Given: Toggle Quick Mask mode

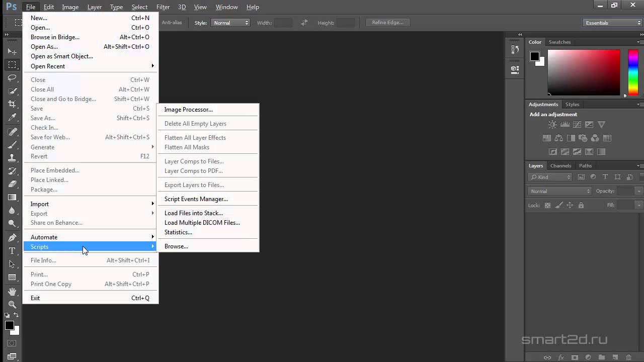Looking at the screenshot, I should tap(12, 343).
